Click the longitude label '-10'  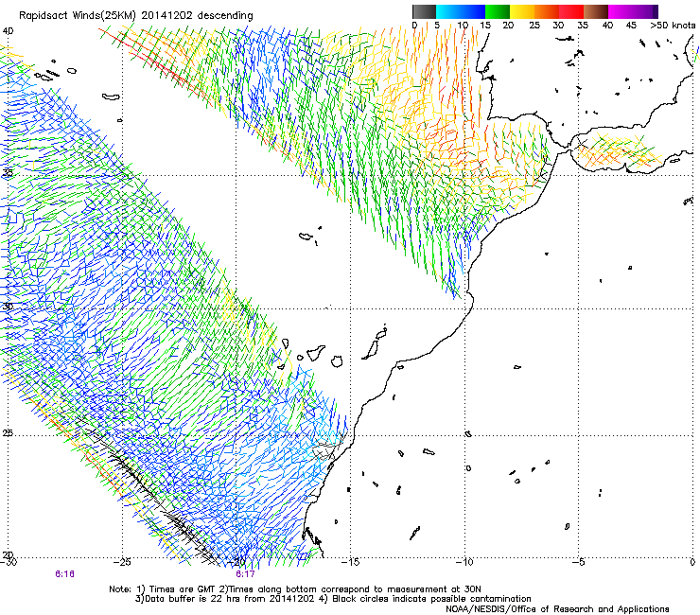point(464,562)
